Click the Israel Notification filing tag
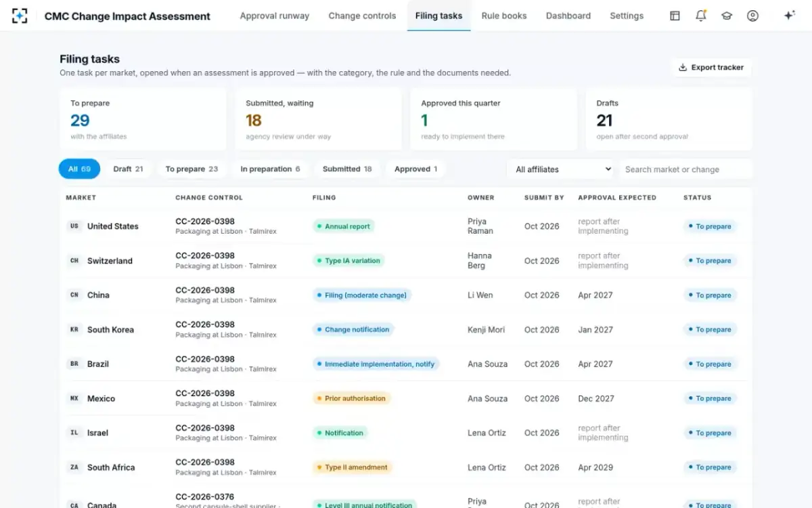This screenshot has width=812, height=508. click(341, 433)
